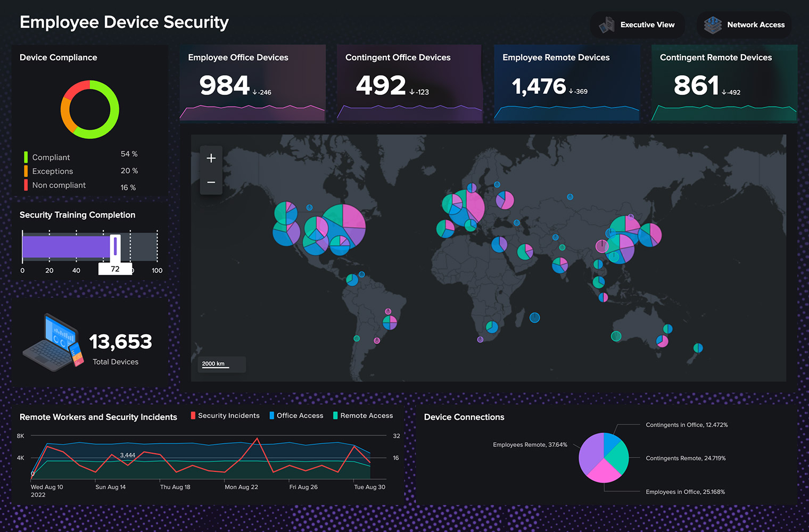Toggle the Remote Access legend entry
This screenshot has height=532, width=809.
click(363, 415)
